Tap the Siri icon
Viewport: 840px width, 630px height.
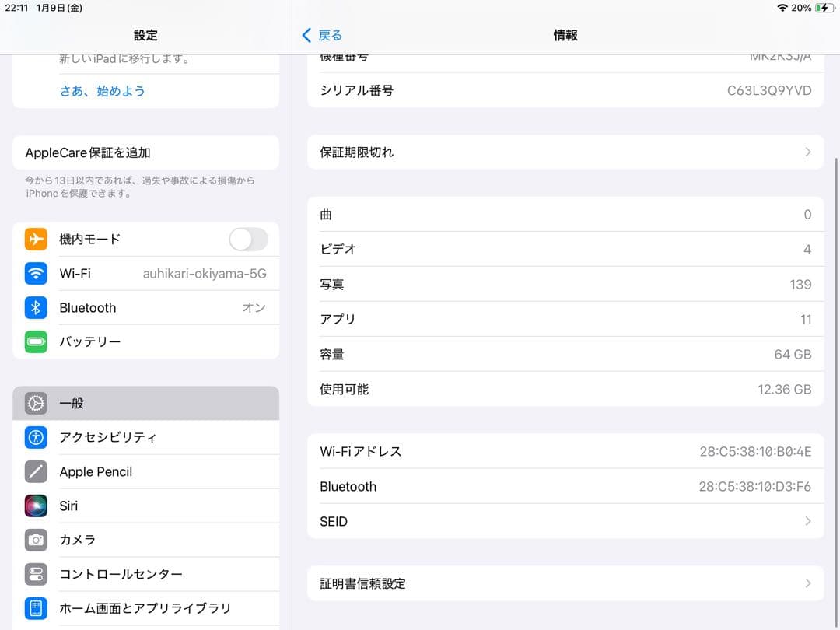(36, 506)
